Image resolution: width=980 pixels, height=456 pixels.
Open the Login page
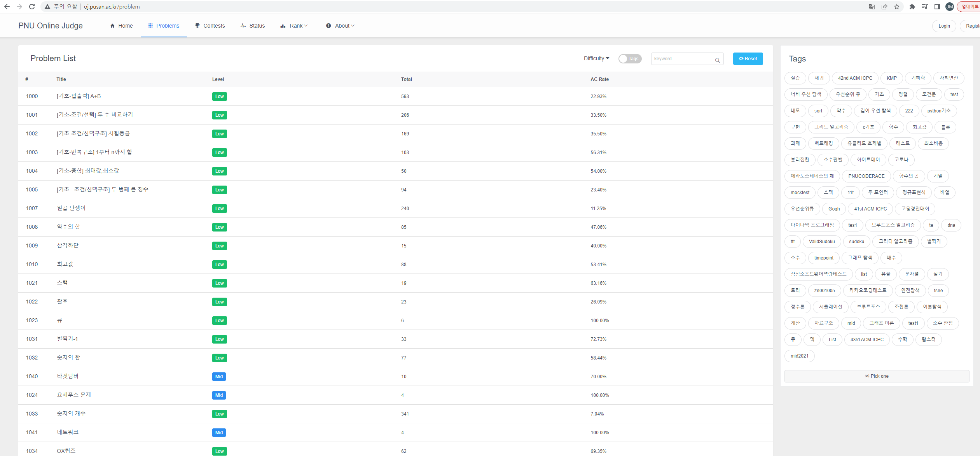click(944, 26)
